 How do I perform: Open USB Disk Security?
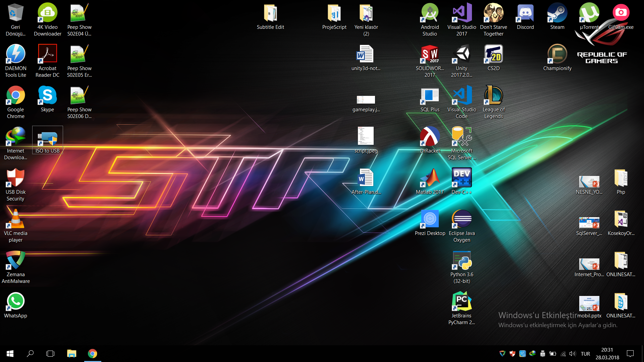pyautogui.click(x=15, y=184)
